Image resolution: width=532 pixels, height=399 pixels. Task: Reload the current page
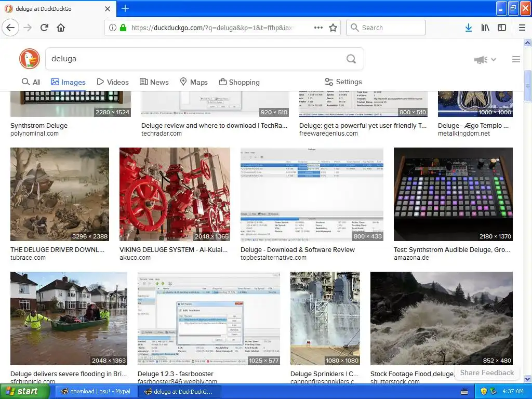(45, 28)
